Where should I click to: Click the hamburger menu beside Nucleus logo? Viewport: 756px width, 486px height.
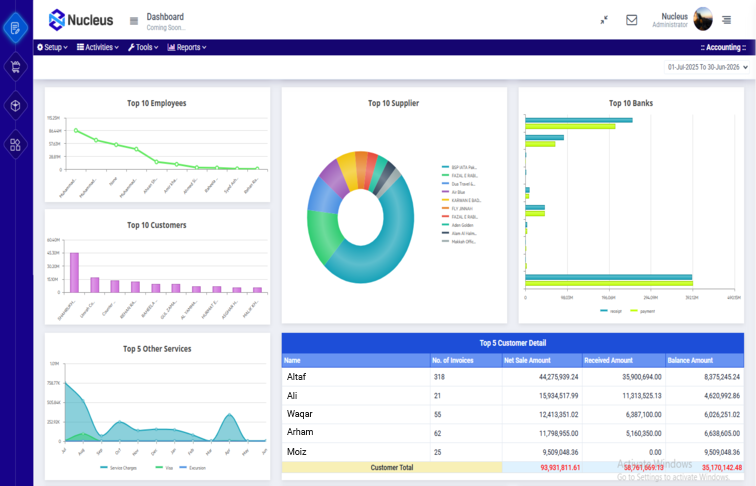pos(134,21)
